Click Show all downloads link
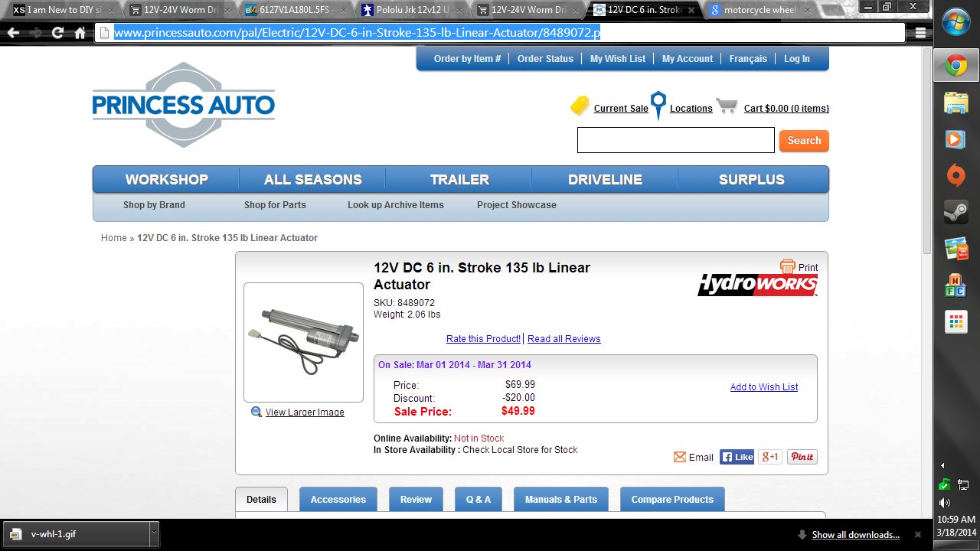Image resolution: width=980 pixels, height=551 pixels. click(x=856, y=535)
